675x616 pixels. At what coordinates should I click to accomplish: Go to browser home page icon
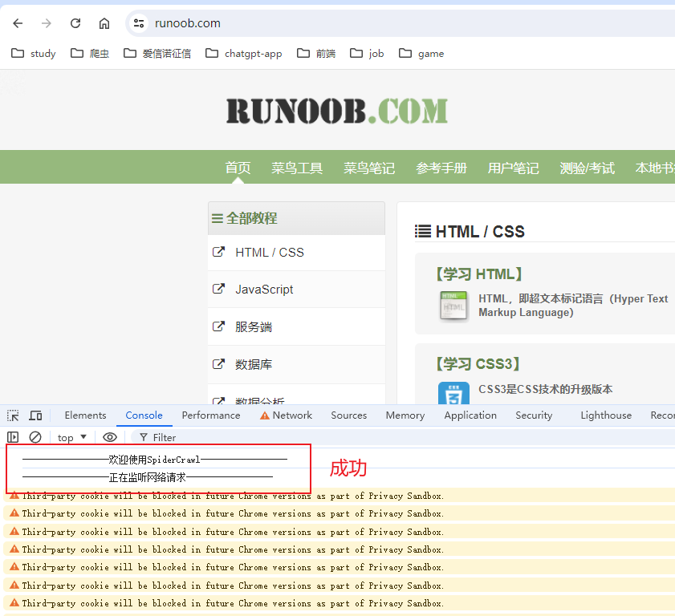click(x=104, y=23)
